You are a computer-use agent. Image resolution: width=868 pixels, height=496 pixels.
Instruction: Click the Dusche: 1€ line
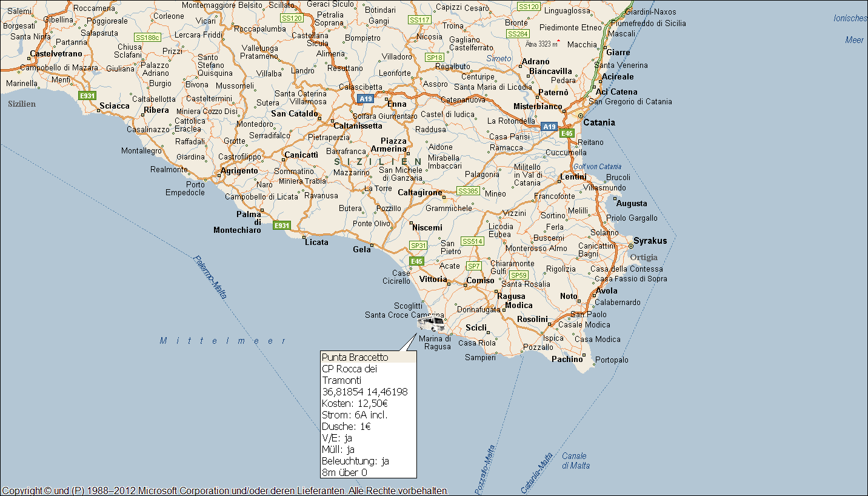tap(346, 426)
